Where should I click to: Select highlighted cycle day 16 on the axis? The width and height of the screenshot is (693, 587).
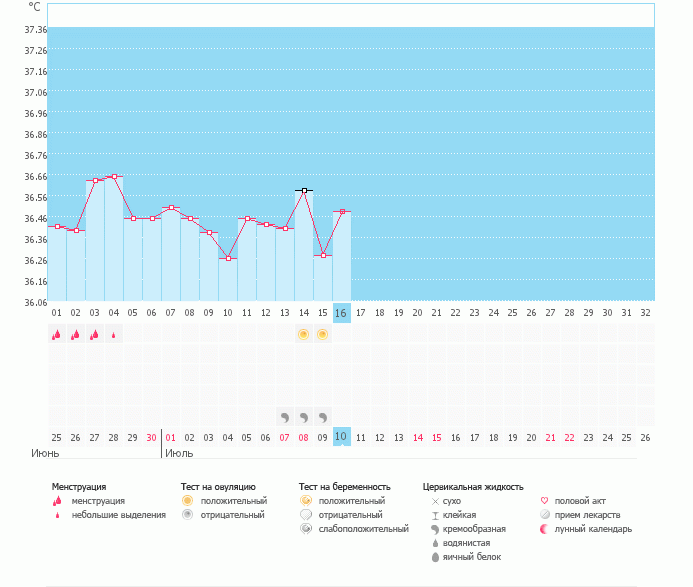click(341, 313)
